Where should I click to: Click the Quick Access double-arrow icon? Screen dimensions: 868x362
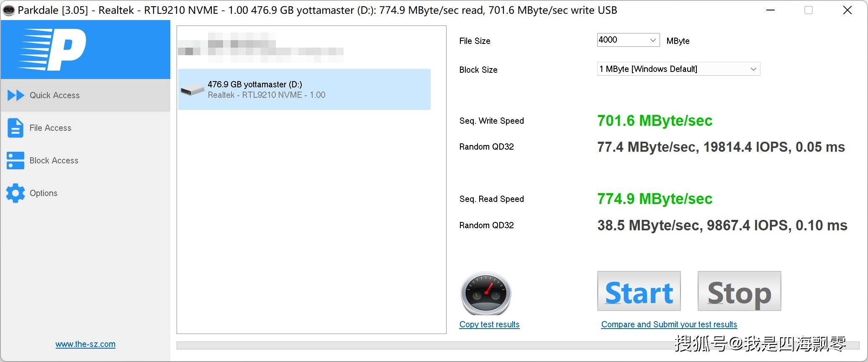16,95
